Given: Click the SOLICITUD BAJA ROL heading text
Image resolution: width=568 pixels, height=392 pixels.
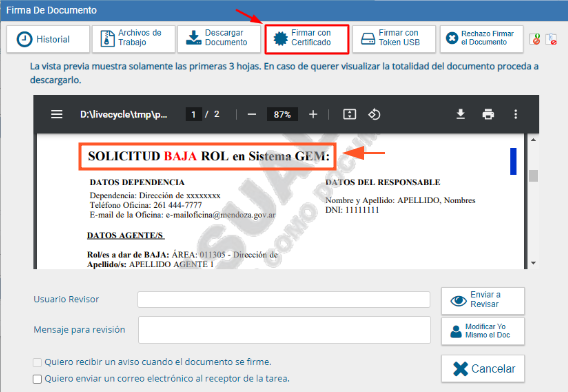Looking at the screenshot, I should 209,156.
